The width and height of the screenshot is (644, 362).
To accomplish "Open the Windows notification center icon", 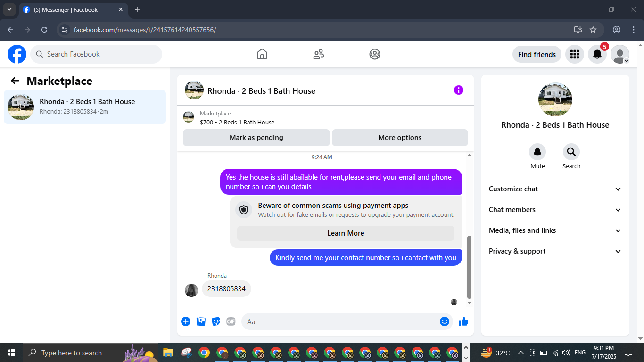I will 628,353.
